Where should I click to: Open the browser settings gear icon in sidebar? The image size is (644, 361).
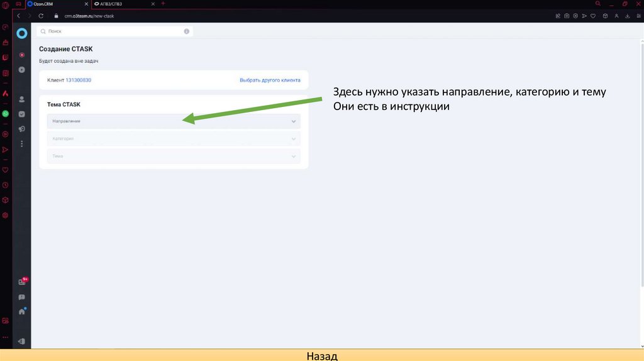5,215
